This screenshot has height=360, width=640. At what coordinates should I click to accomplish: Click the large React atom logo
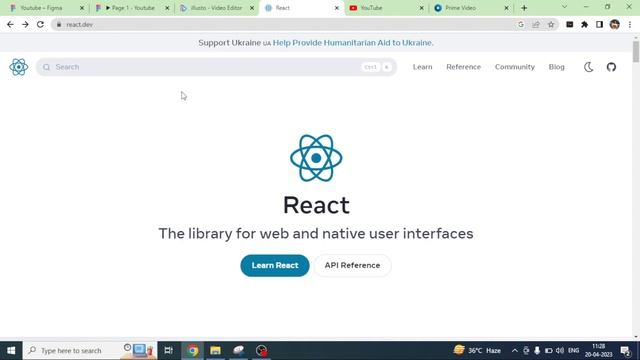[316, 158]
